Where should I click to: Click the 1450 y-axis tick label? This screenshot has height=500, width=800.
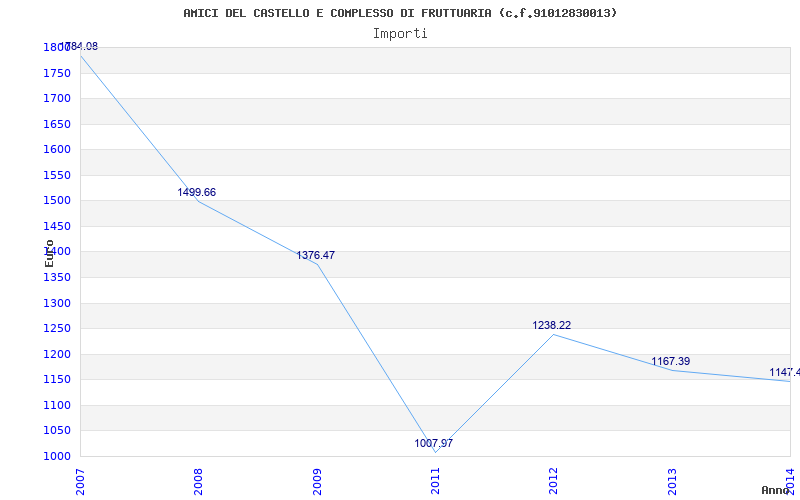tap(57, 227)
